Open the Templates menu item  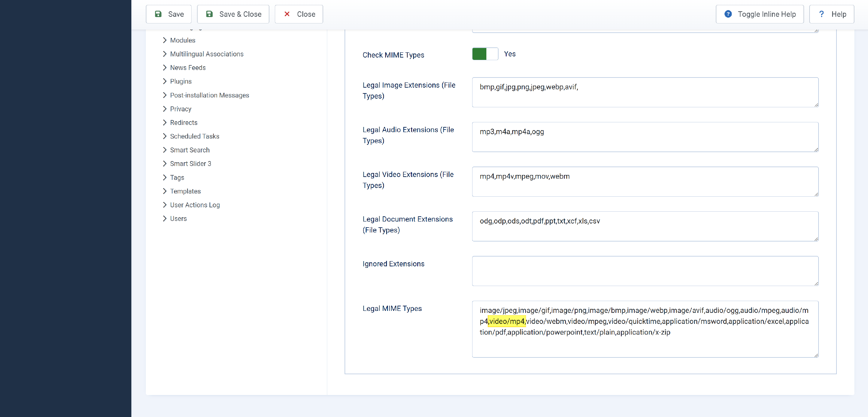[x=185, y=191]
